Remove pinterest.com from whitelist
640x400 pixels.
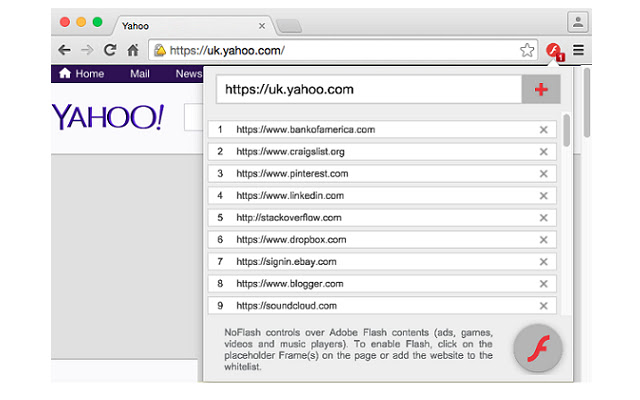pyautogui.click(x=543, y=174)
